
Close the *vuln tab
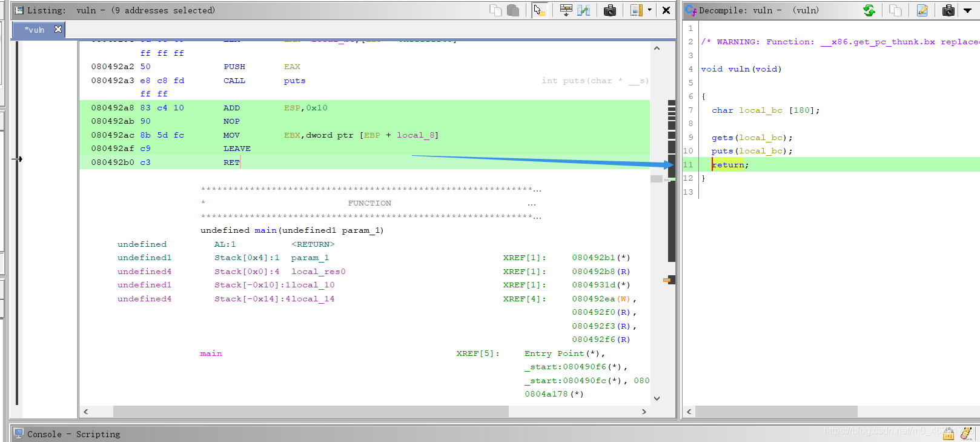point(58,29)
